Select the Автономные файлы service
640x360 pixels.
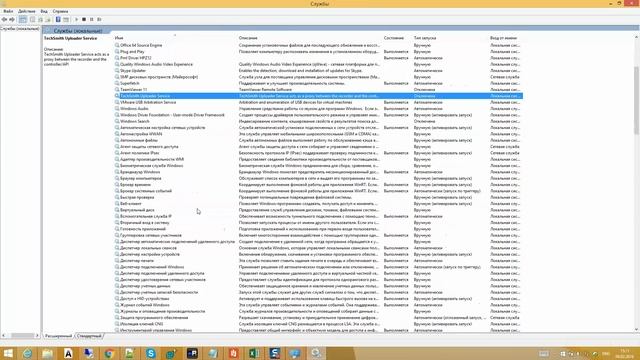(x=139, y=140)
